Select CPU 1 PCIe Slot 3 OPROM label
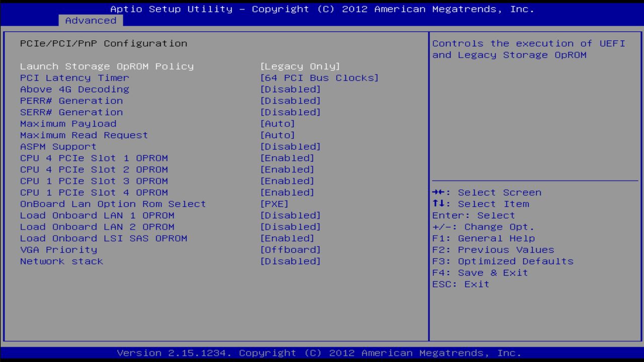644x362 pixels. click(94, 181)
